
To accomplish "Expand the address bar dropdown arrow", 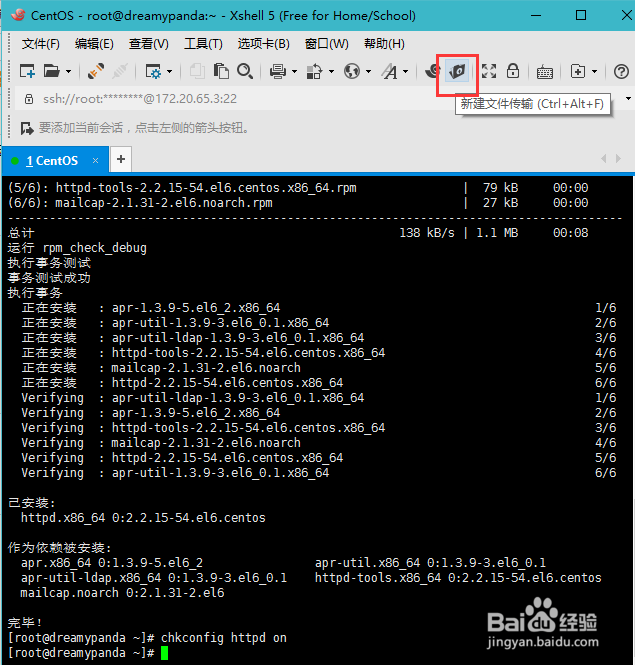I will (x=628, y=99).
